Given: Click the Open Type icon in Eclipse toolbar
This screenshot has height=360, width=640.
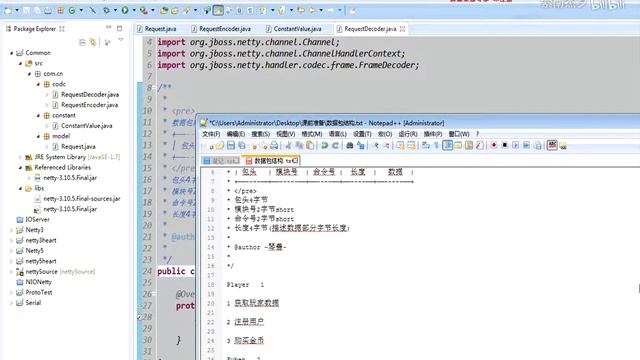Looking at the screenshot, I should tap(164, 11).
